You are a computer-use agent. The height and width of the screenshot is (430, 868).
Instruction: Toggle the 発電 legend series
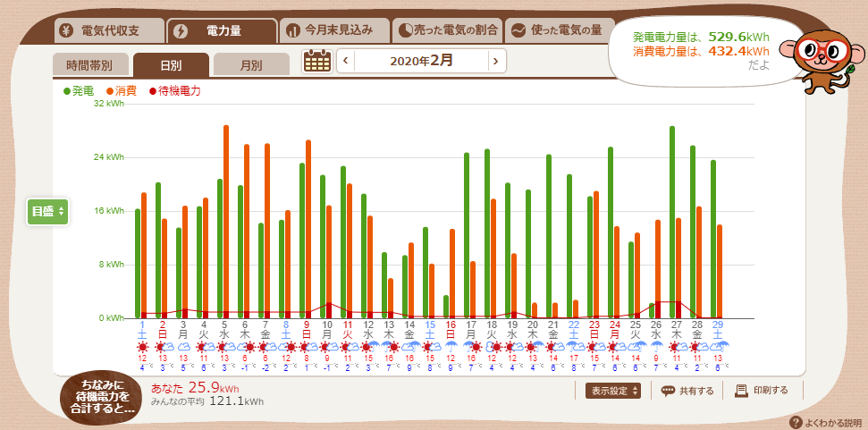click(x=79, y=91)
